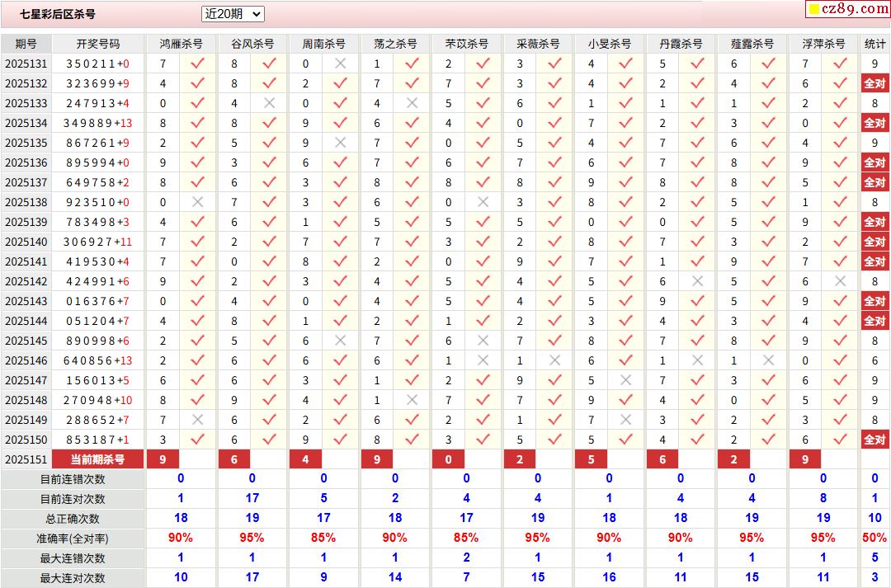Click the gray X for 荡之杀号 in row 2025148
This screenshot has height=588, width=891.
[412, 401]
